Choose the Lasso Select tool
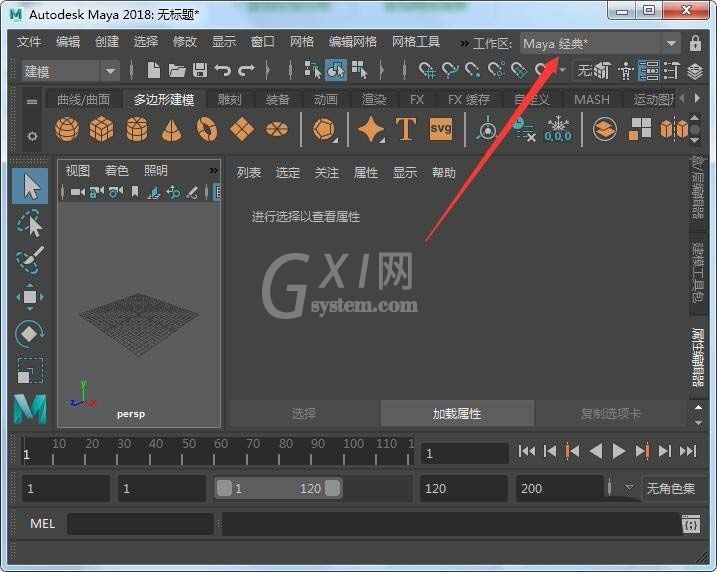 30,223
